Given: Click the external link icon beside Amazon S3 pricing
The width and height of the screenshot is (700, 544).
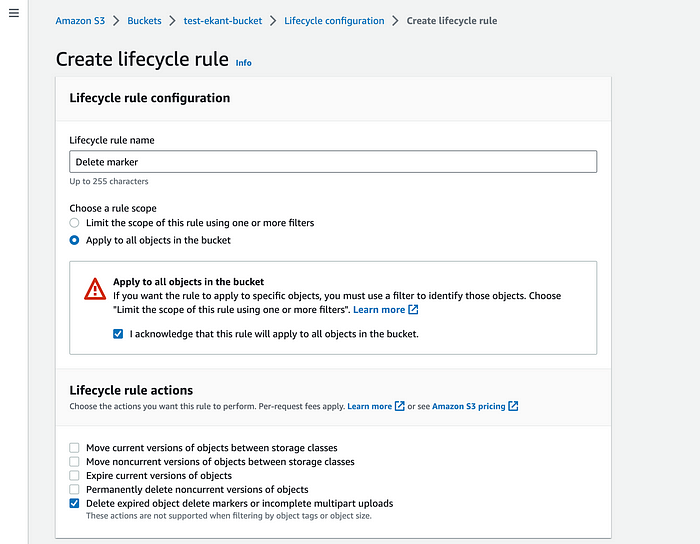Looking at the screenshot, I should [x=513, y=406].
